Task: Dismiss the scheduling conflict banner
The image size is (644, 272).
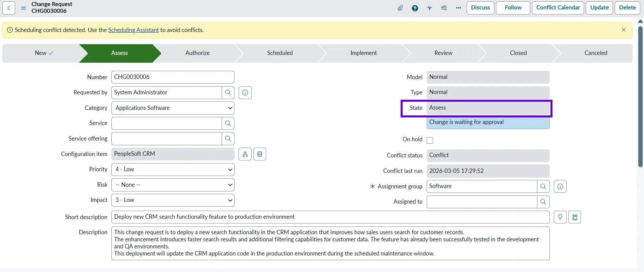Action: [624, 30]
